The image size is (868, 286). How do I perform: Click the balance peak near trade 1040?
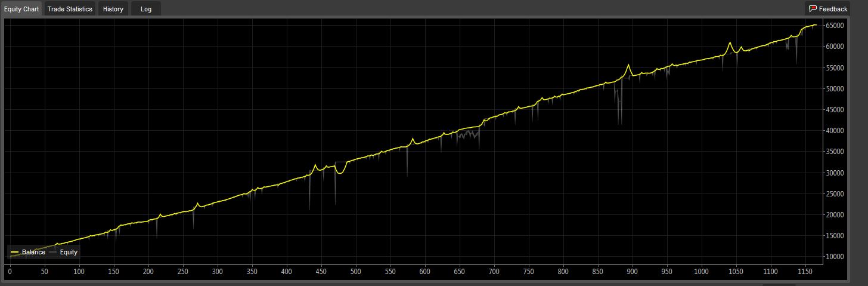729,43
